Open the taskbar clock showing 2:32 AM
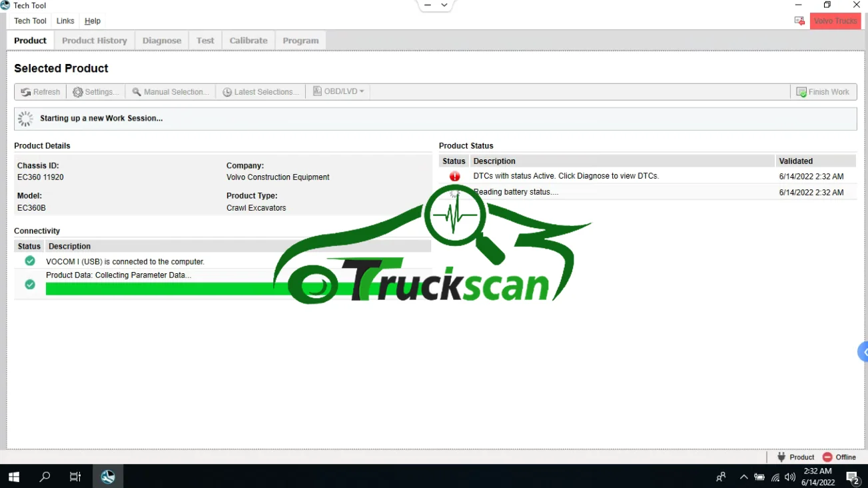 818,477
